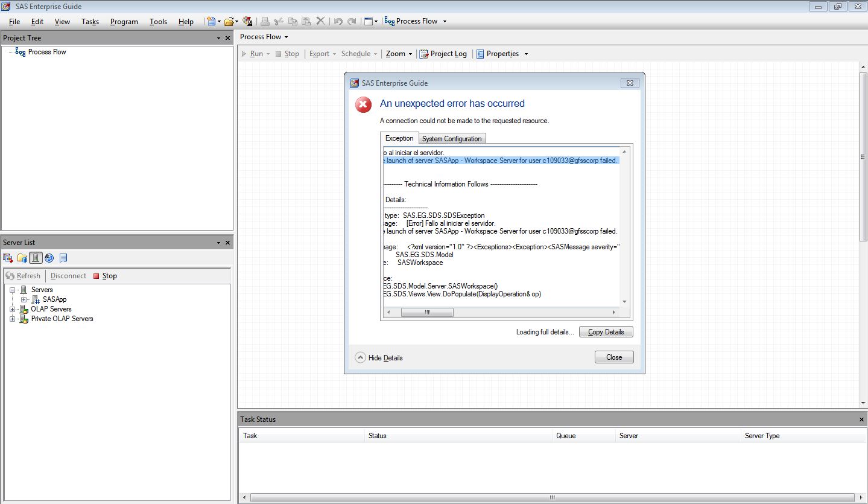This screenshot has height=504, width=868.
Task: Select the Exception tab in error dialog
Action: (x=399, y=138)
